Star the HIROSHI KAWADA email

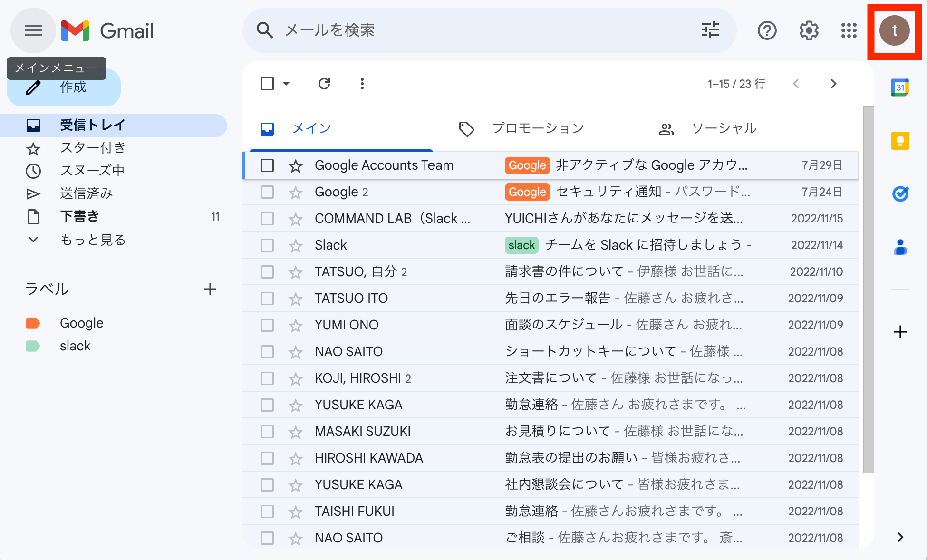point(296,459)
